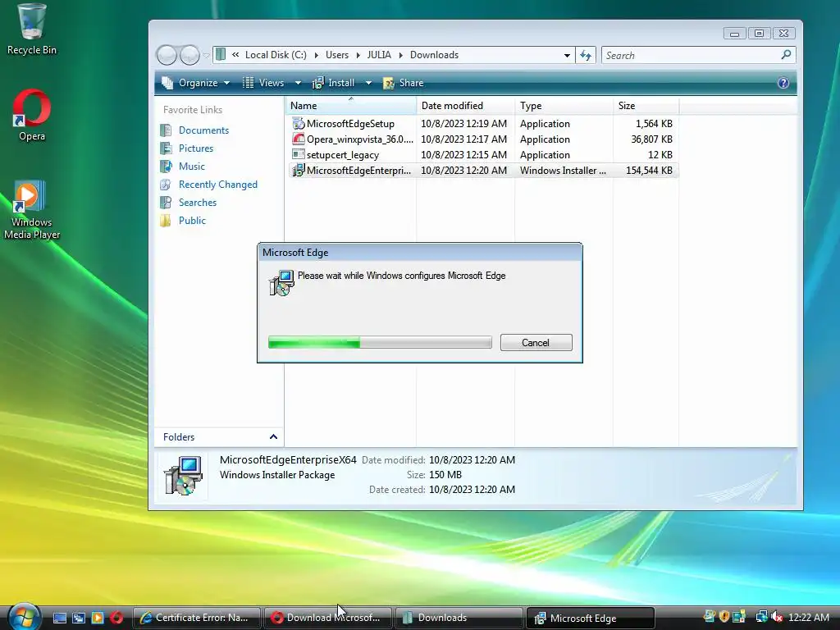Click the magnifier search icon
Viewport: 840px width, 630px height.
786,55
